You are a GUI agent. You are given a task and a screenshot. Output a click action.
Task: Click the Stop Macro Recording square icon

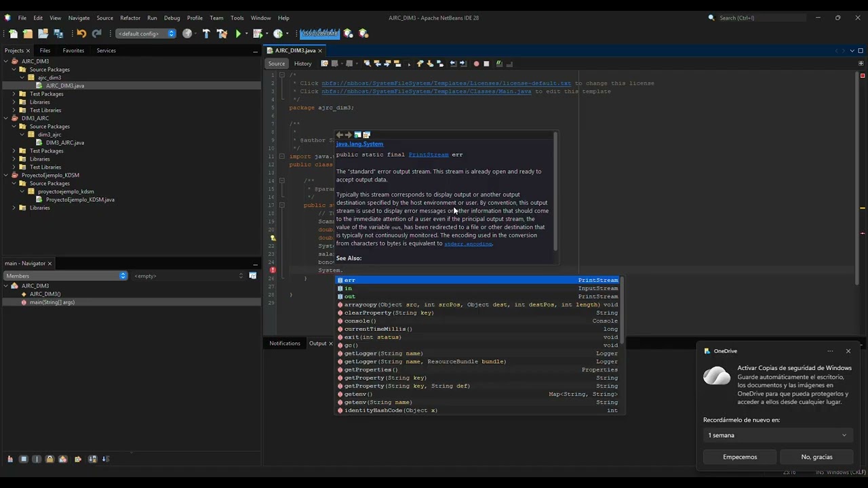[x=486, y=64]
